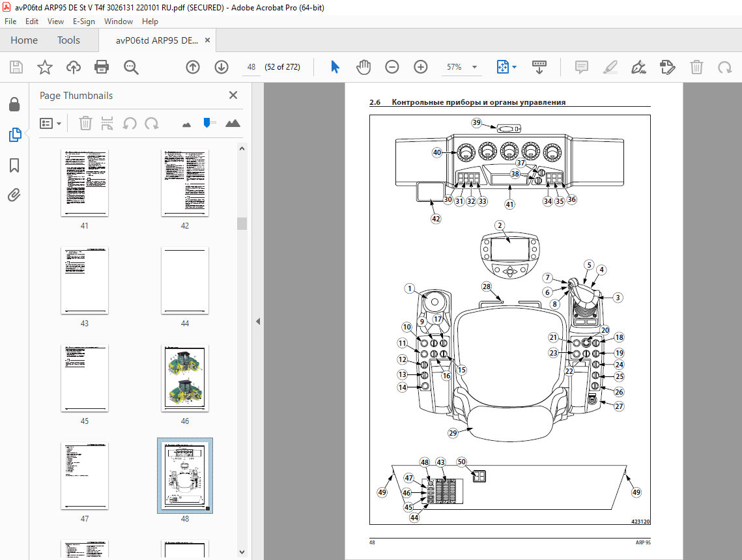
Task: Click the Save file icon
Action: tap(16, 67)
